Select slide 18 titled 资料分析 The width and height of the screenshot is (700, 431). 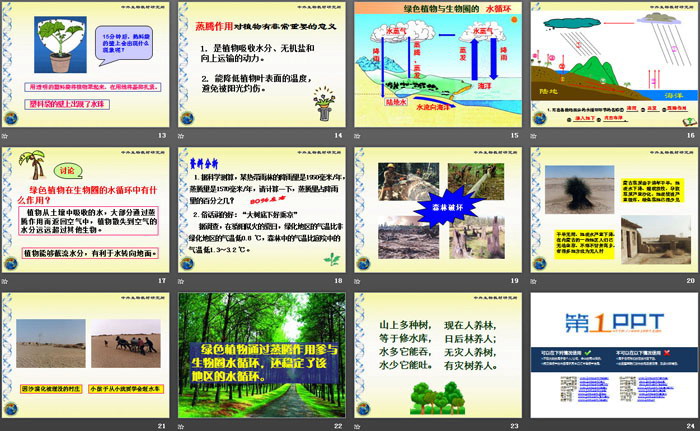[x=262, y=210]
